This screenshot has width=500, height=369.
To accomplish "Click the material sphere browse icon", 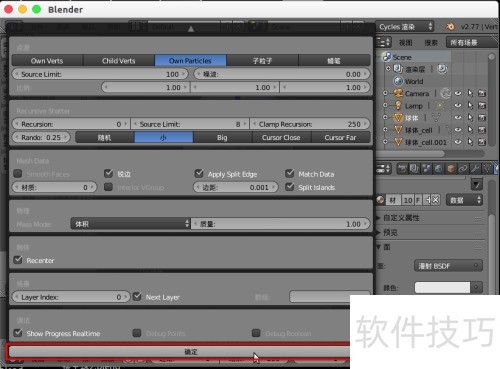I will [x=381, y=200].
